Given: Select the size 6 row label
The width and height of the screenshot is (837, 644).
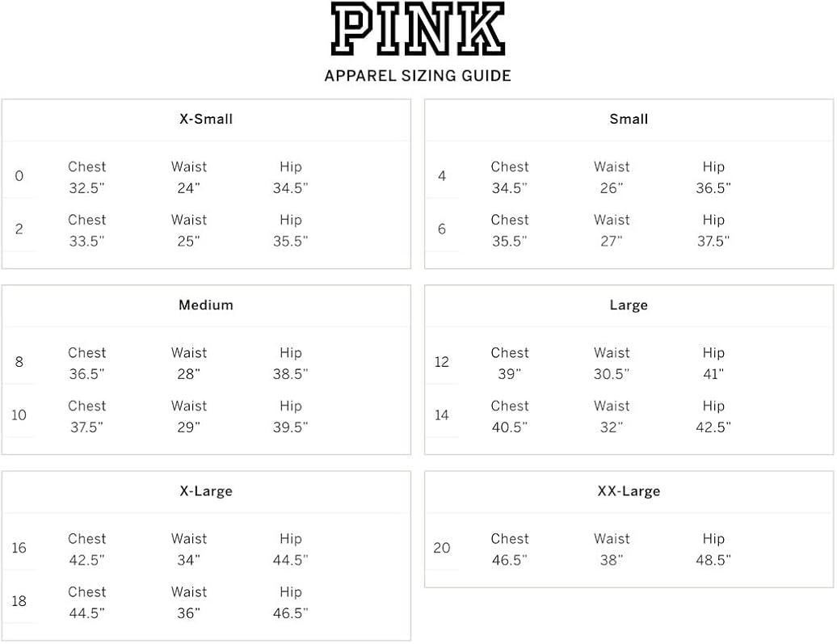Looking at the screenshot, I should point(442,229).
